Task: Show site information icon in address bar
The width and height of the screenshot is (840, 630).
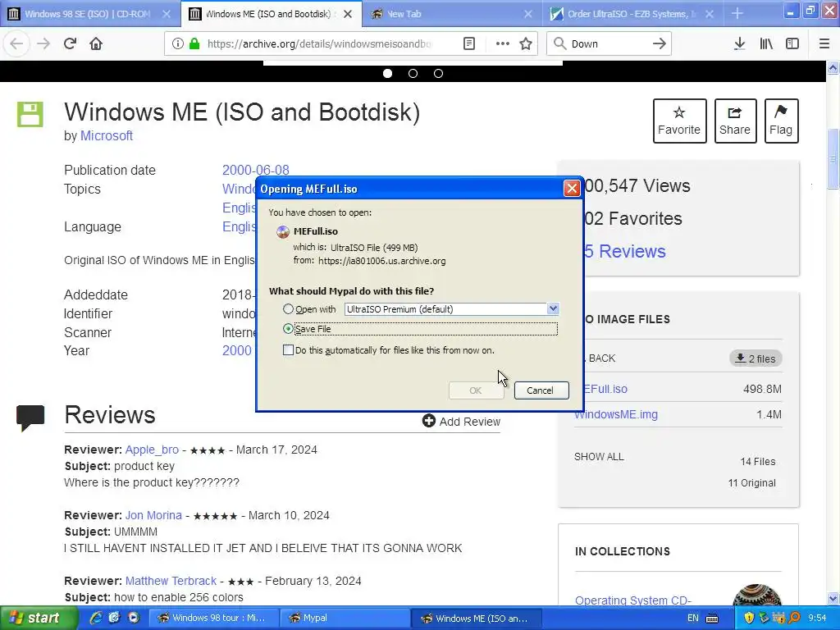Action: point(178,44)
